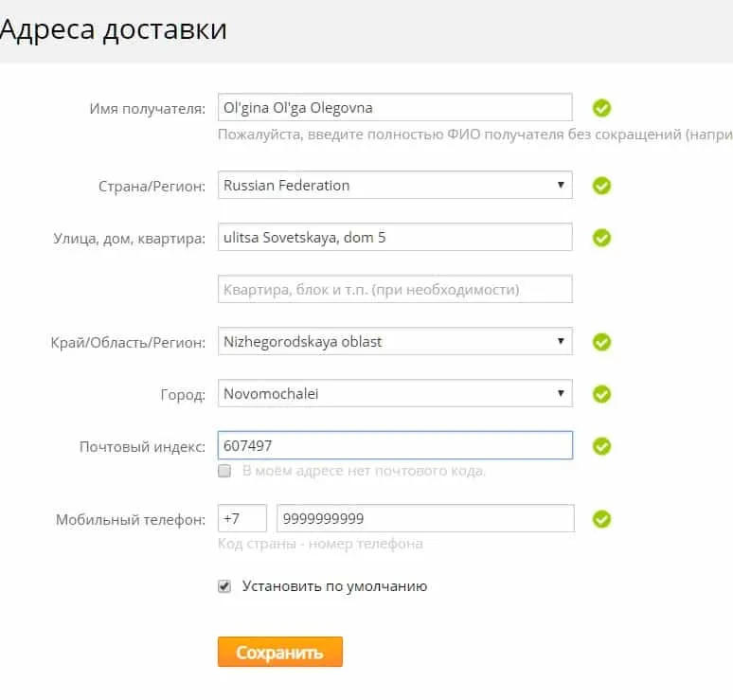The height and width of the screenshot is (700, 733).
Task: Click green checkmark next to Nizhegorodskaya oblast
Action: click(x=601, y=342)
